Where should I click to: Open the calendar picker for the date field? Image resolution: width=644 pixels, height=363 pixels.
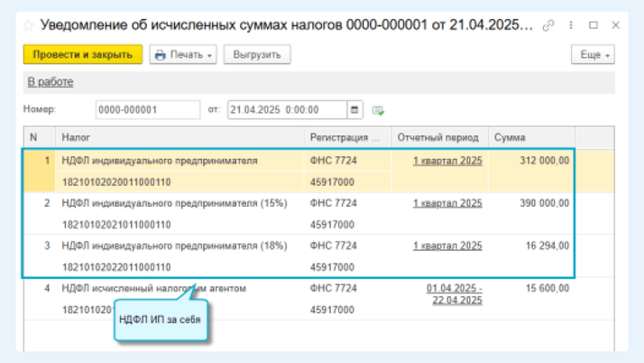(355, 110)
